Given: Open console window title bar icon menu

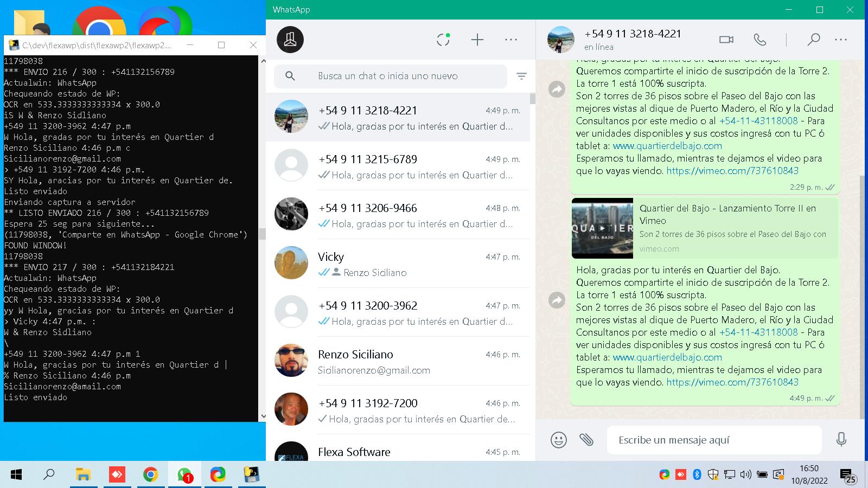Looking at the screenshot, I should pos(14,45).
